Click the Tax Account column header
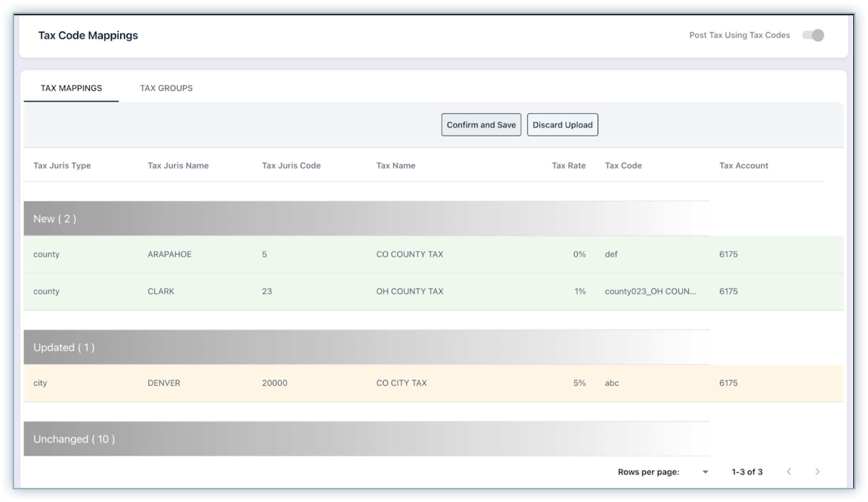 click(x=743, y=166)
